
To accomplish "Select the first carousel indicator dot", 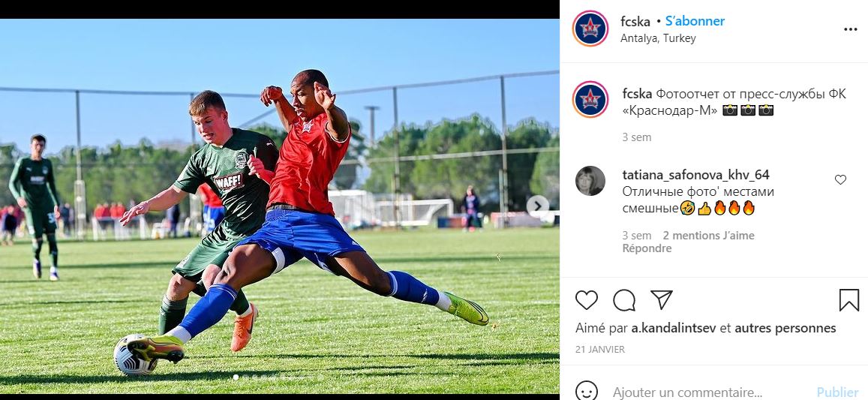I will click(236, 377).
